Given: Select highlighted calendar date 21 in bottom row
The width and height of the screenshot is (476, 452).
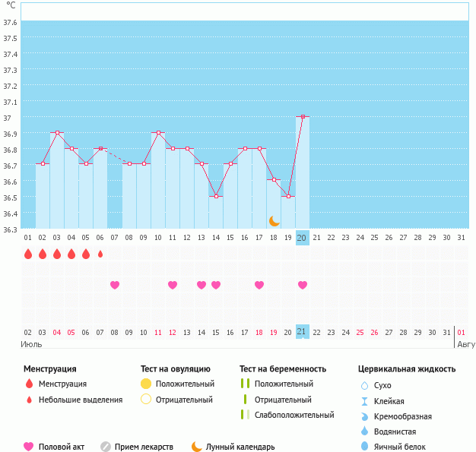Looking at the screenshot, I should (302, 332).
